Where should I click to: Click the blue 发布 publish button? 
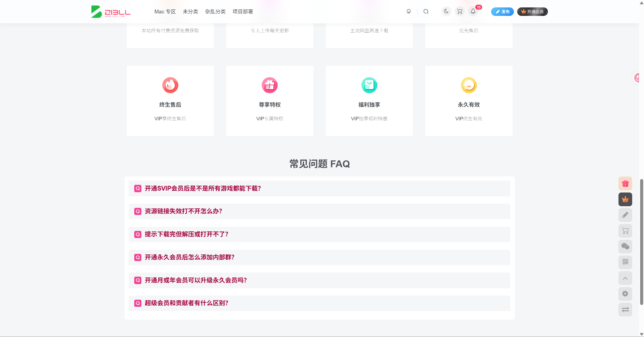click(x=502, y=12)
